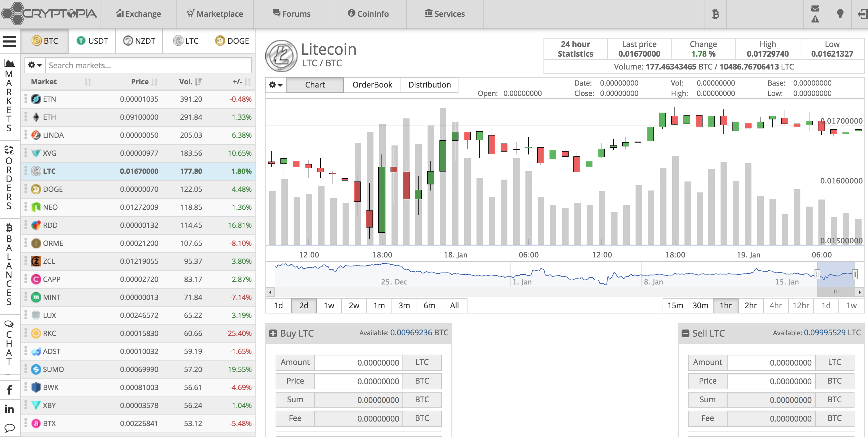Viewport: 868px width, 437px height.
Task: Open the market search settings gear dropdown
Action: tap(35, 65)
